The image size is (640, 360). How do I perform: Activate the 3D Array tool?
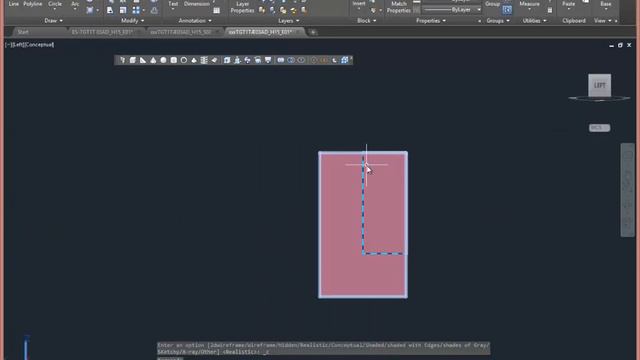(x=344, y=60)
